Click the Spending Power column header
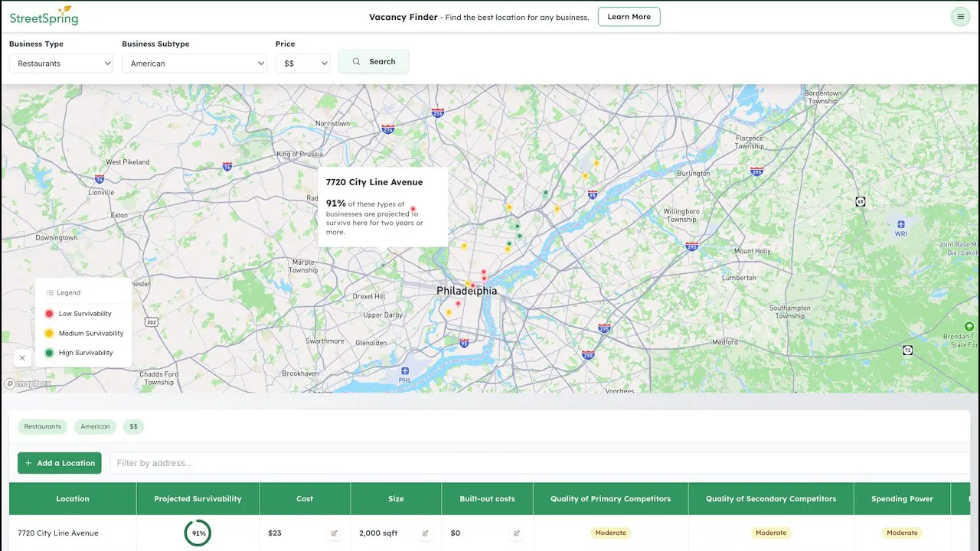Image resolution: width=980 pixels, height=551 pixels. tap(902, 499)
